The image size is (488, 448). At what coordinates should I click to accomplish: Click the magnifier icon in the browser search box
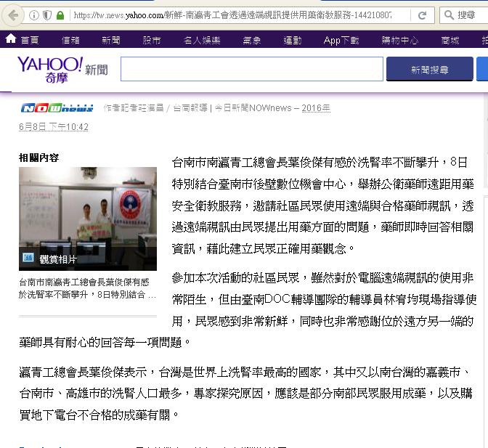coord(449,15)
